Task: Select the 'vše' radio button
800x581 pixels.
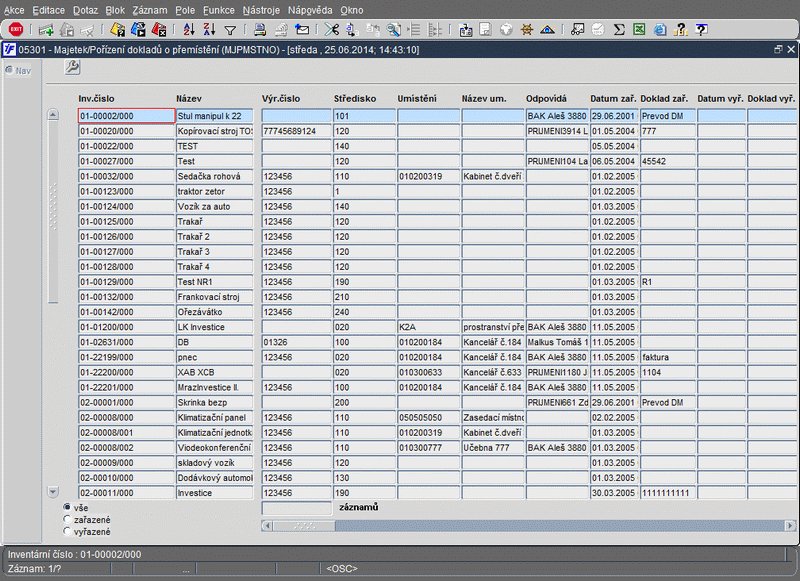Action: click(x=67, y=507)
